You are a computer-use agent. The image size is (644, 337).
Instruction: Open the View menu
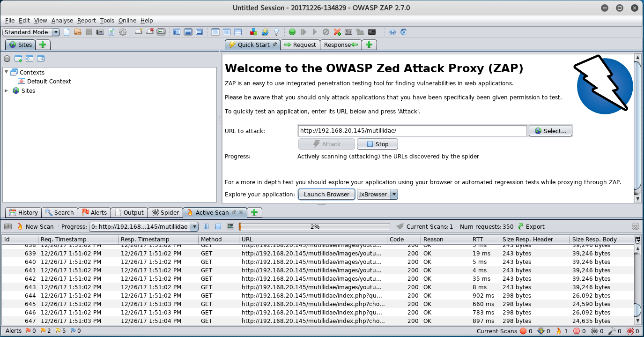tap(41, 20)
